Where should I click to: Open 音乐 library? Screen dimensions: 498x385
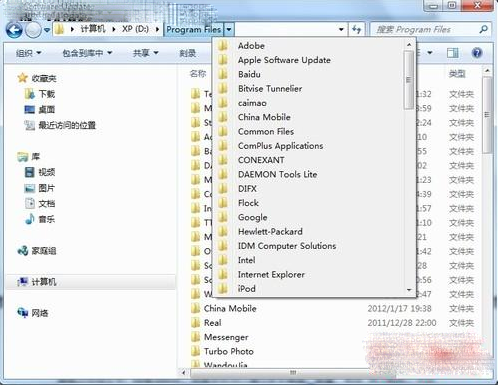click(40, 219)
